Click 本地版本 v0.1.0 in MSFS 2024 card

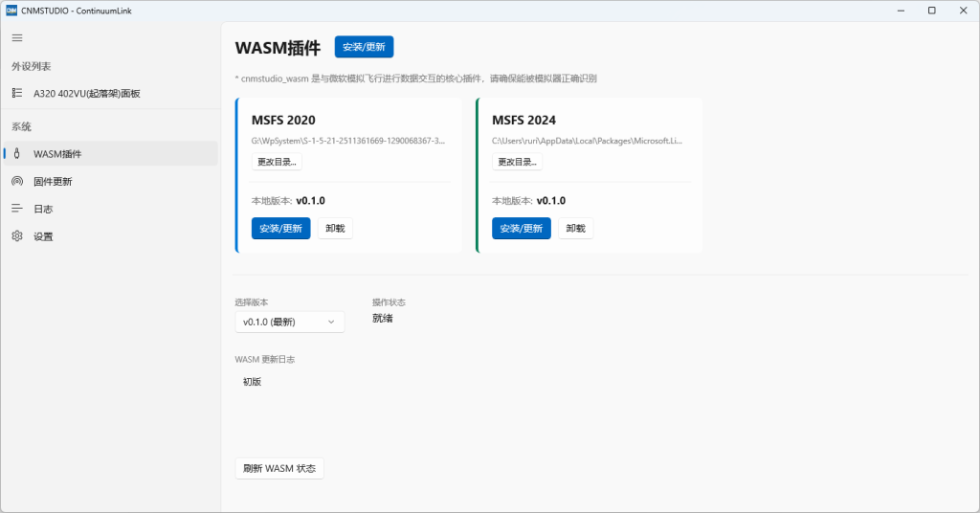[x=528, y=201]
